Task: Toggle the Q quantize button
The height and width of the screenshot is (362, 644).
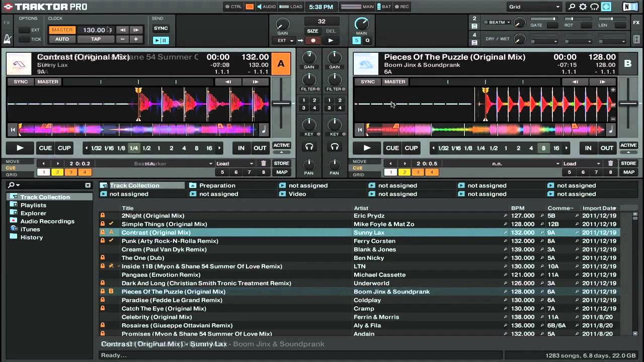Action: (x=367, y=41)
